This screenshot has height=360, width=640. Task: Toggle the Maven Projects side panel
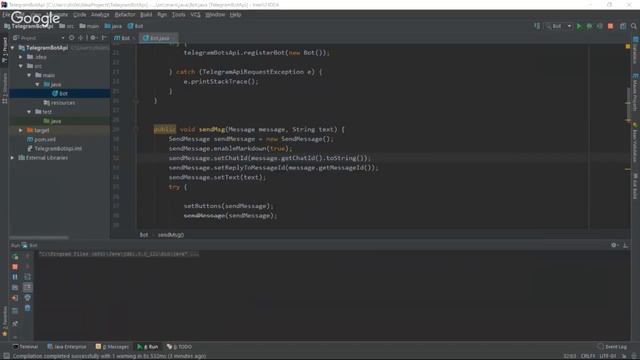636,92
